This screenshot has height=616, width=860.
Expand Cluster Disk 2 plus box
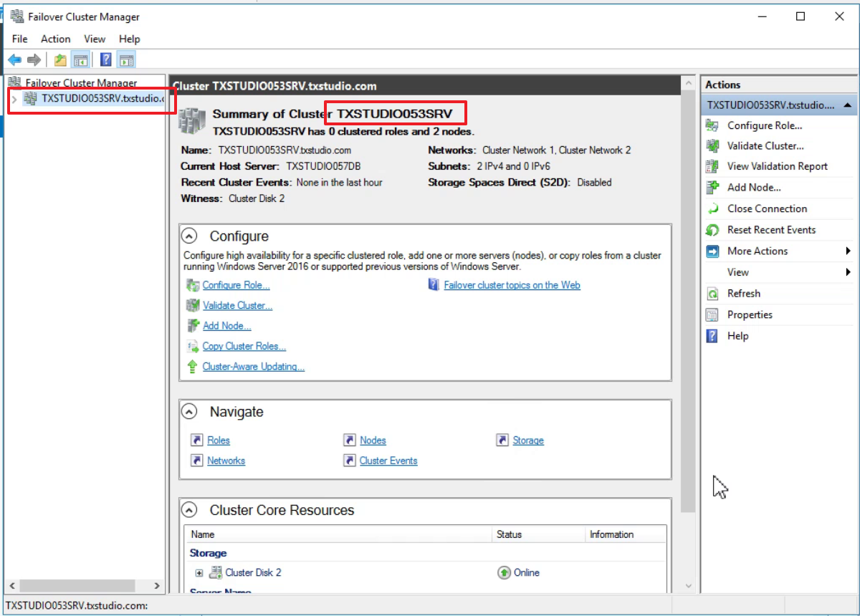pyautogui.click(x=199, y=572)
